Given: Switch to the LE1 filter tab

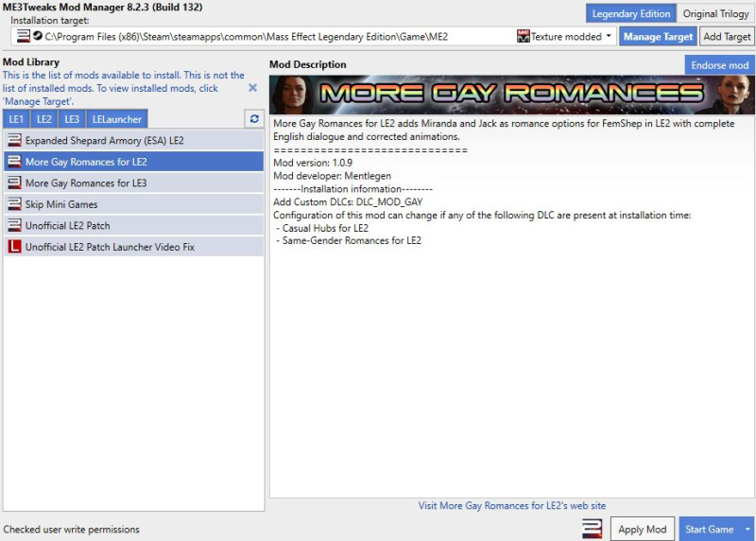Looking at the screenshot, I should pos(16,119).
